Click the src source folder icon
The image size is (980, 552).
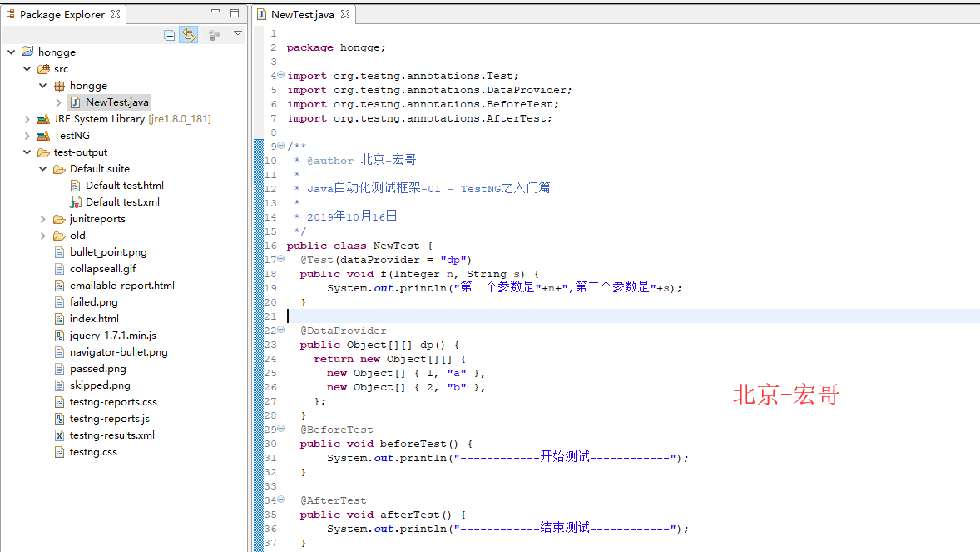pos(43,69)
